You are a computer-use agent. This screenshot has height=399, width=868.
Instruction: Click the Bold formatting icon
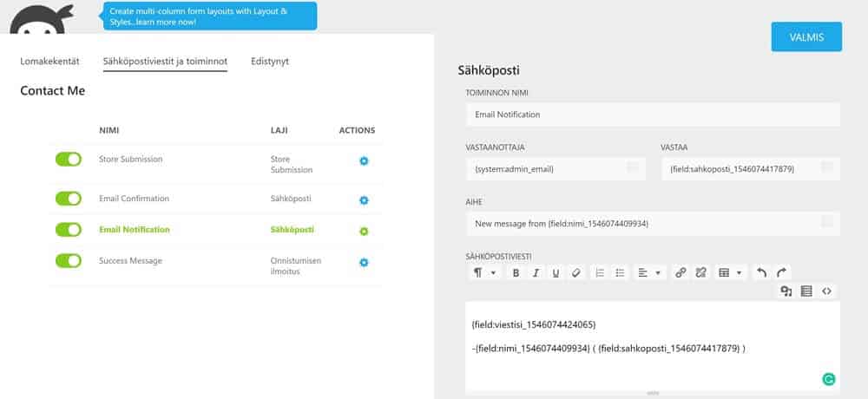[516, 272]
